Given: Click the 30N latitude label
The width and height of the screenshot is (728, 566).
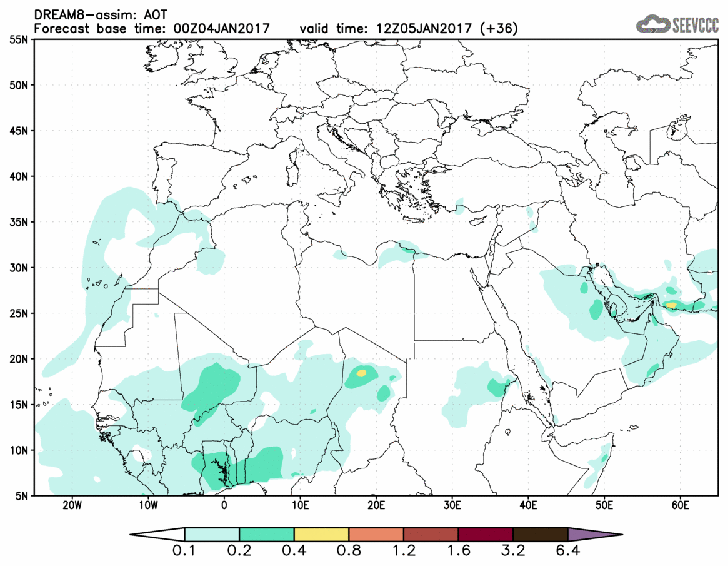Looking at the screenshot, I should pos(19,268).
